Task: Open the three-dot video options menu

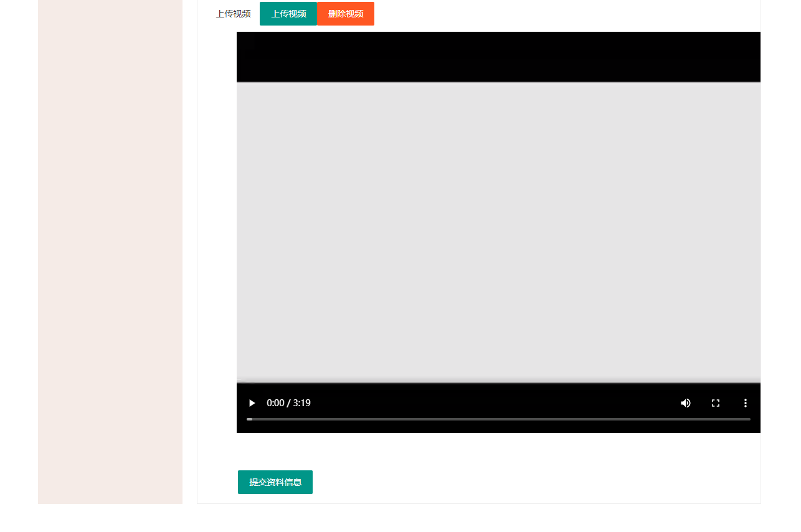Action: [746, 403]
